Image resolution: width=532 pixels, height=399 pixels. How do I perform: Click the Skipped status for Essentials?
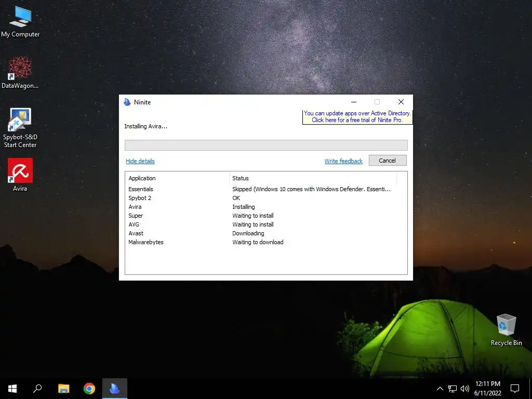pos(312,189)
